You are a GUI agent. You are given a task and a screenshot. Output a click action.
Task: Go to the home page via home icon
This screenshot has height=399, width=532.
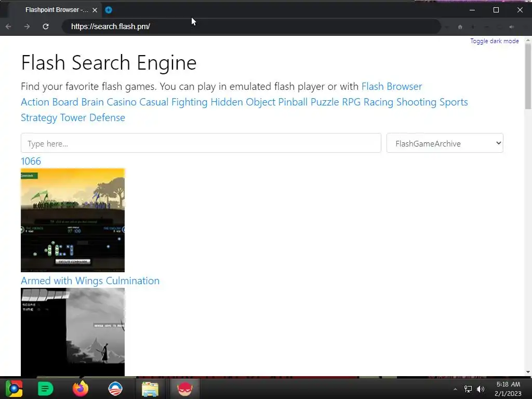(460, 27)
